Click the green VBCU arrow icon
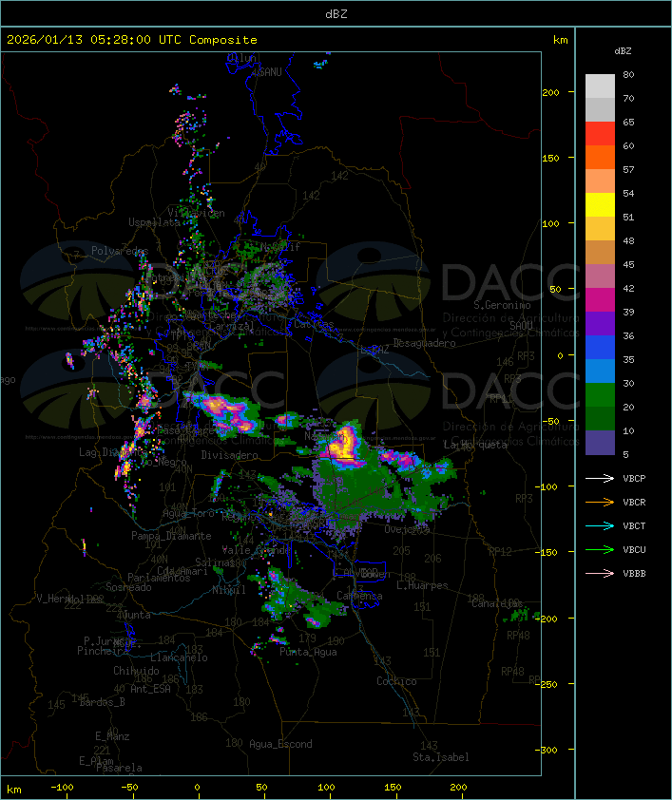 point(601,549)
